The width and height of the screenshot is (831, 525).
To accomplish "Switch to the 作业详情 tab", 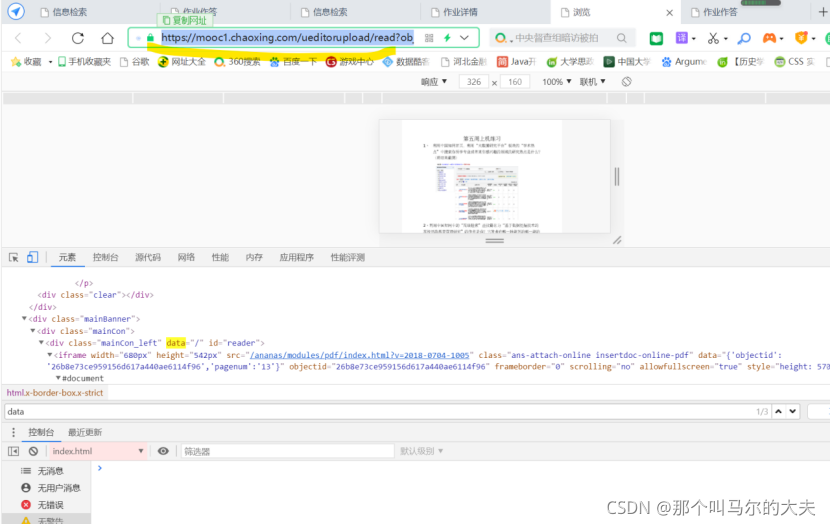I will [454, 12].
